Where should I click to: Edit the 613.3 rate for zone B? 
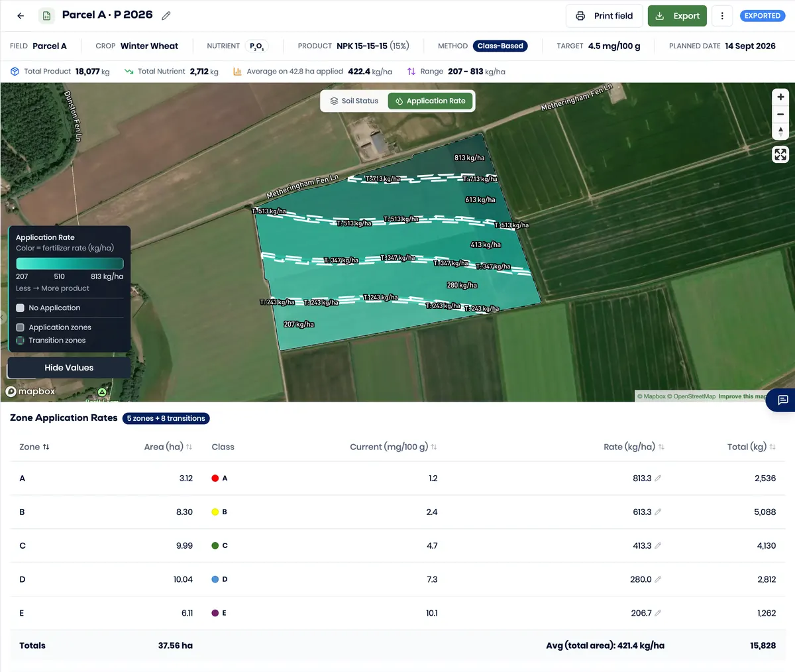coord(658,512)
